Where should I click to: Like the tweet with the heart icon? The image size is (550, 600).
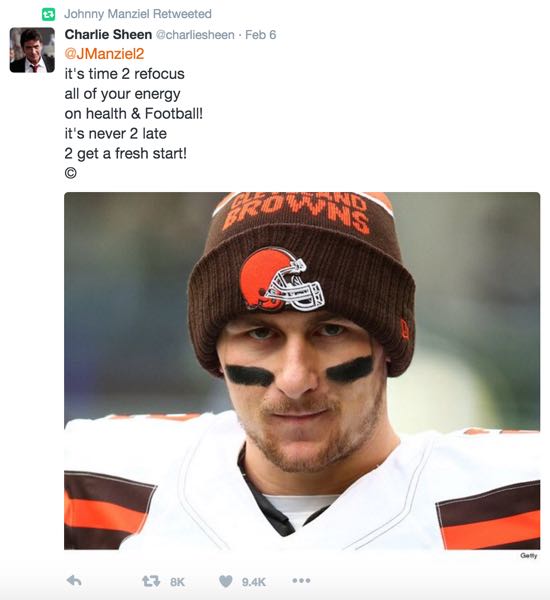pos(226,582)
